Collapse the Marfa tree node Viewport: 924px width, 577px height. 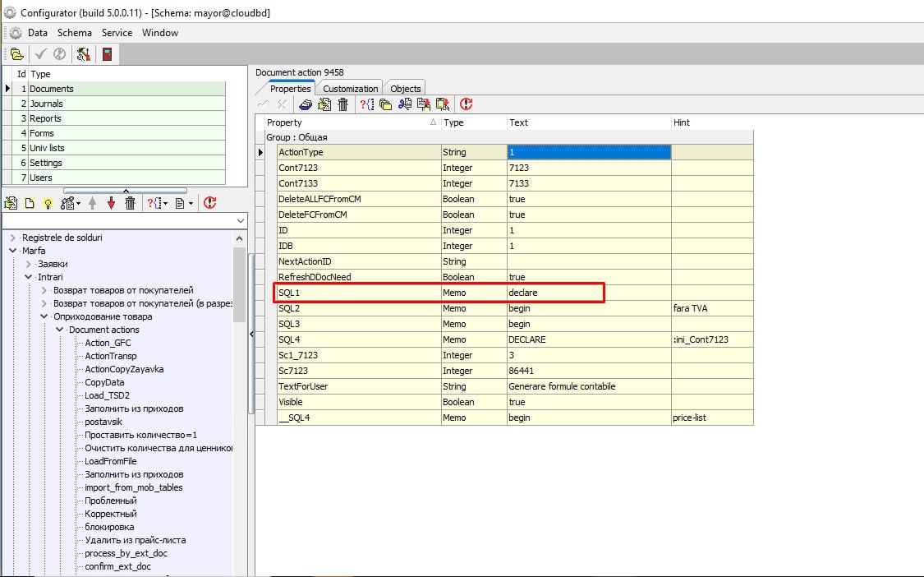13,251
